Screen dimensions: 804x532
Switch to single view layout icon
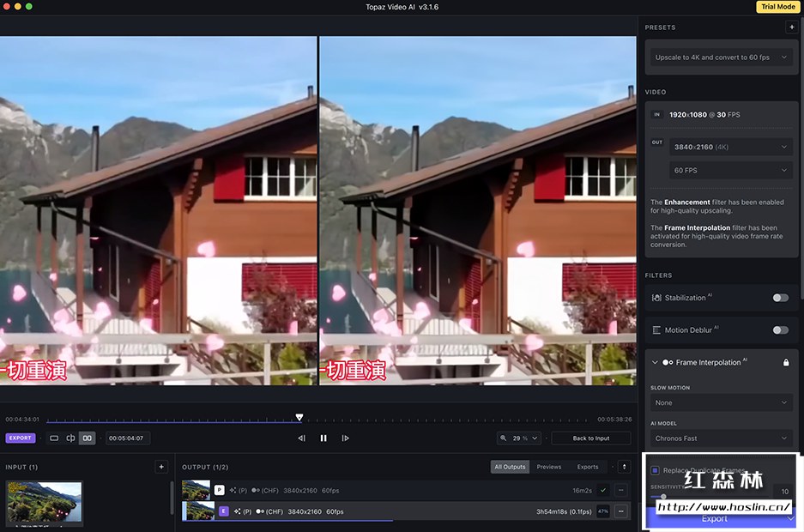[54, 438]
